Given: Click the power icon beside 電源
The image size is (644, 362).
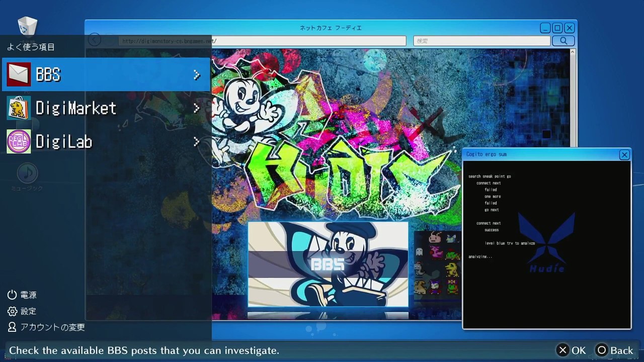Looking at the screenshot, I should click(12, 295).
